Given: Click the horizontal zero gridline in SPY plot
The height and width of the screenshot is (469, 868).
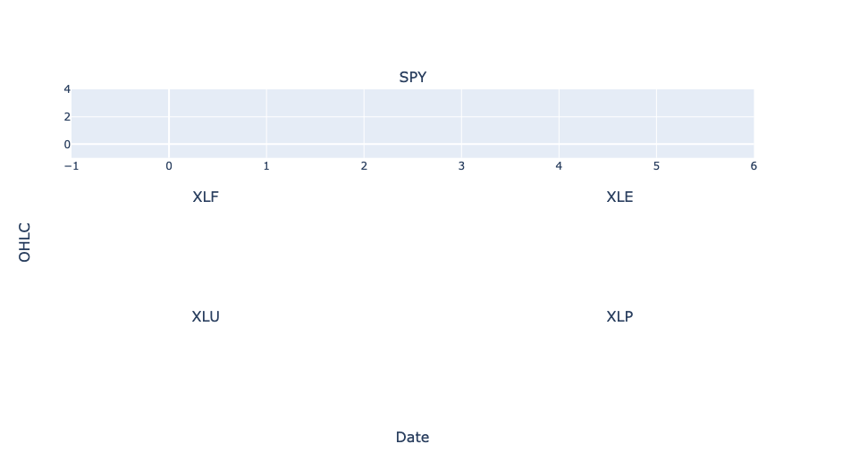Looking at the screenshot, I should click(x=412, y=144).
